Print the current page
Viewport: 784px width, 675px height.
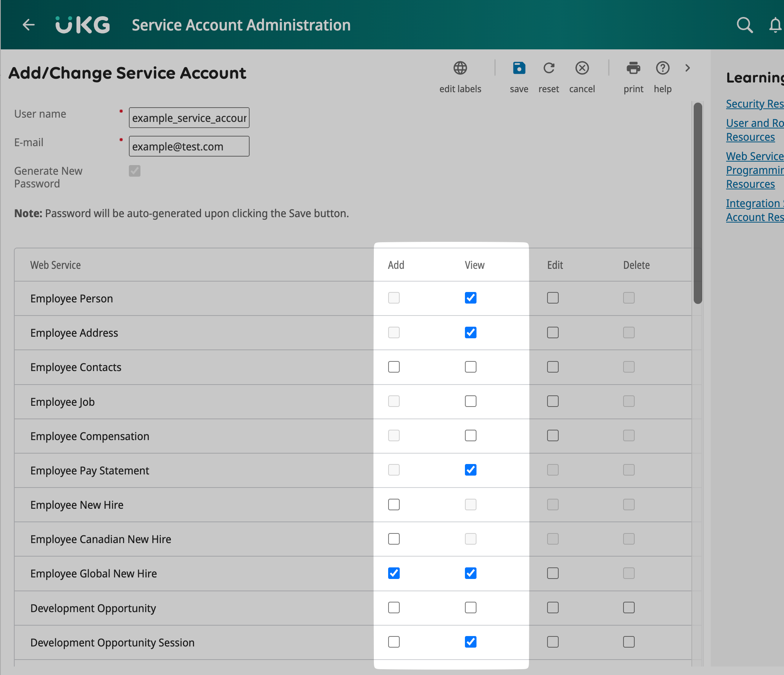pyautogui.click(x=633, y=68)
